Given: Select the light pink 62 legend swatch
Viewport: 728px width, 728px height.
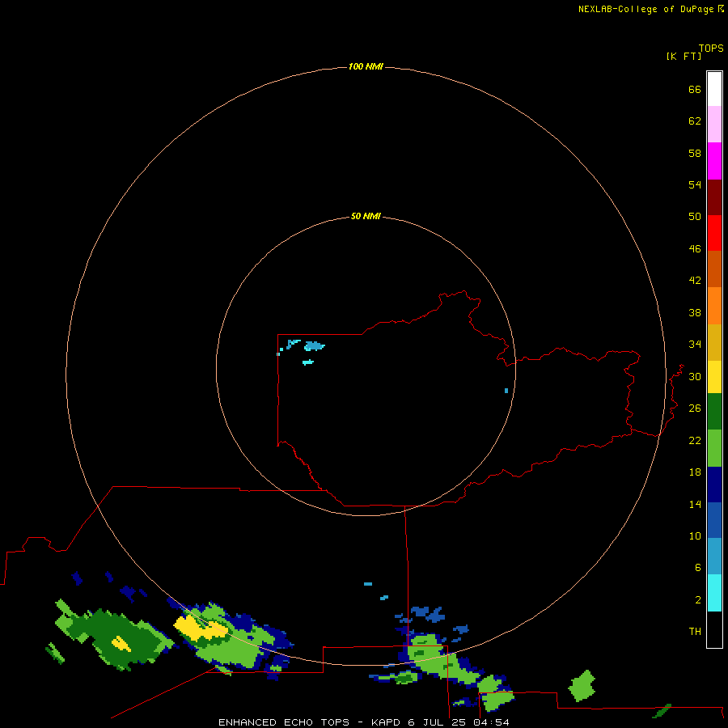Looking at the screenshot, I should 714,124.
